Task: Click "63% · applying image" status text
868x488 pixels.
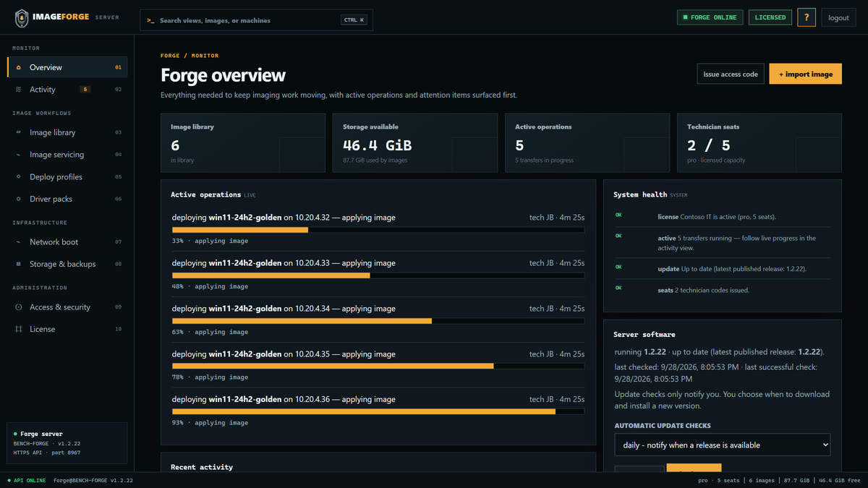Action: 210,332
